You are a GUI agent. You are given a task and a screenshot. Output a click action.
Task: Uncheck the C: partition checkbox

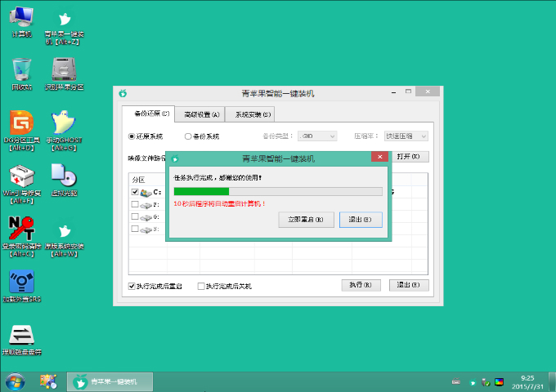[x=135, y=192]
